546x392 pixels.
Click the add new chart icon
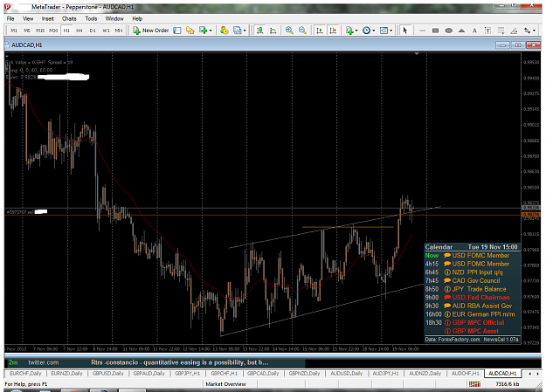203,31
